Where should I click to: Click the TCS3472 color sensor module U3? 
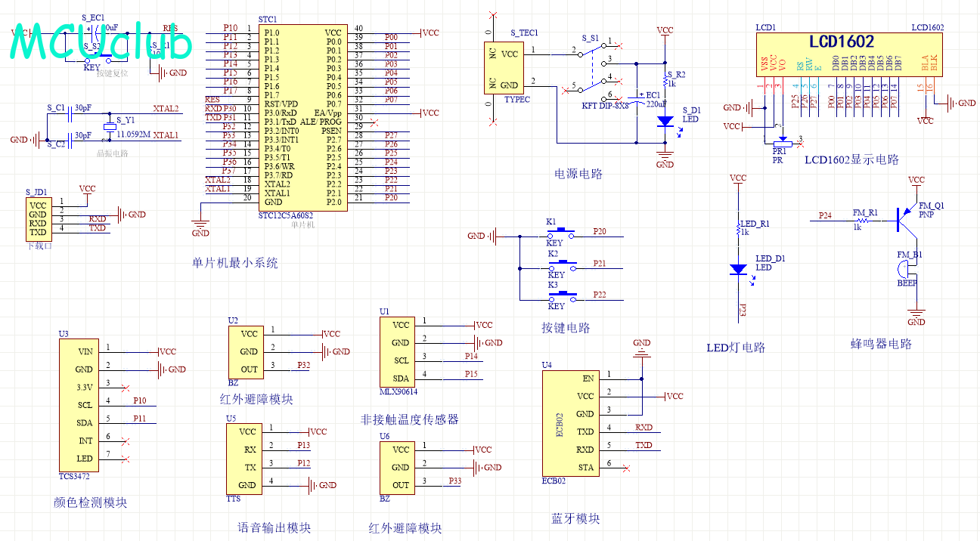[x=79, y=405]
